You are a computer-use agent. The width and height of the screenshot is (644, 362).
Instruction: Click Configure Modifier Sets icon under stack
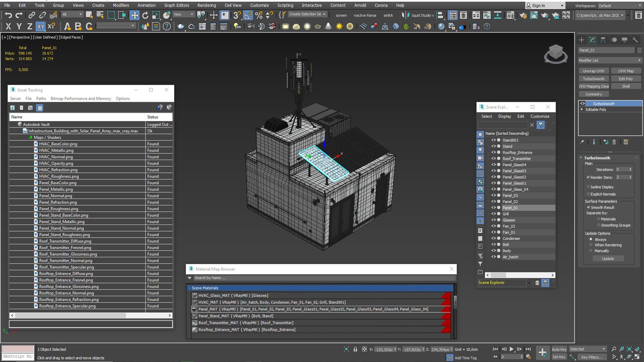pyautogui.click(x=626, y=142)
